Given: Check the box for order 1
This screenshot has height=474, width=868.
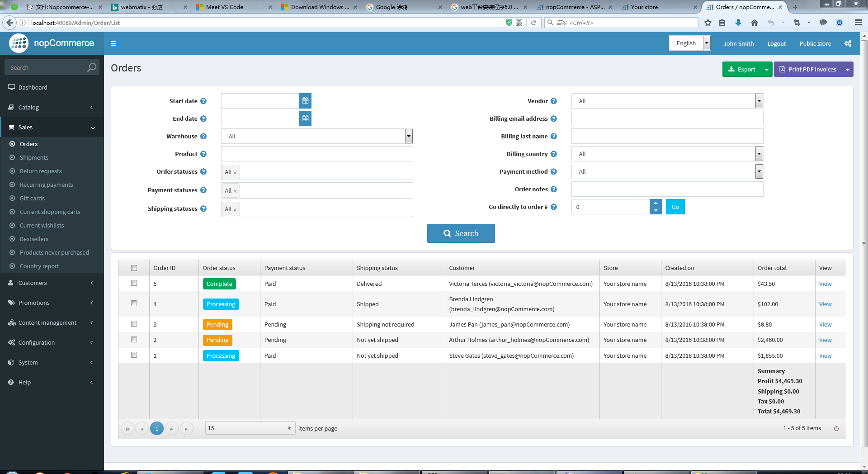Looking at the screenshot, I should click(134, 355).
